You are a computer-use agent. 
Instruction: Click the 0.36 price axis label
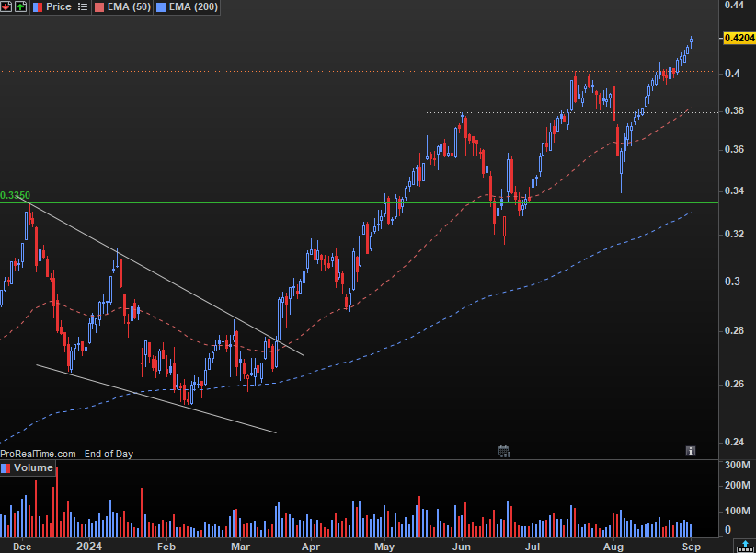[735, 150]
